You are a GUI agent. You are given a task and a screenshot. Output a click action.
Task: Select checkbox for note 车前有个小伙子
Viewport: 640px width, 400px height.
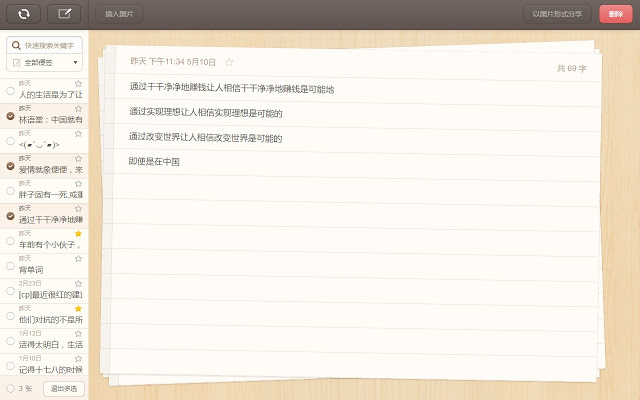click(11, 241)
